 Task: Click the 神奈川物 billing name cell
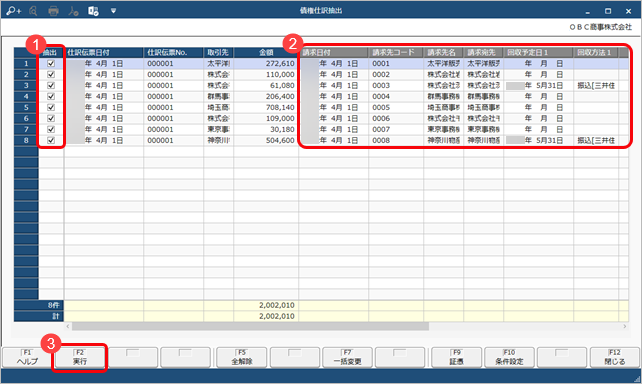(x=443, y=140)
